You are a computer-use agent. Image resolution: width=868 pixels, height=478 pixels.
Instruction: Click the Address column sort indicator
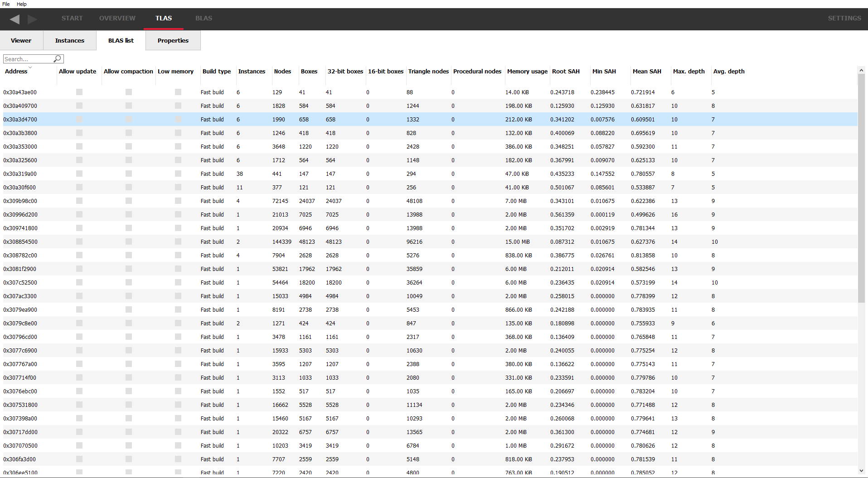(30, 67)
